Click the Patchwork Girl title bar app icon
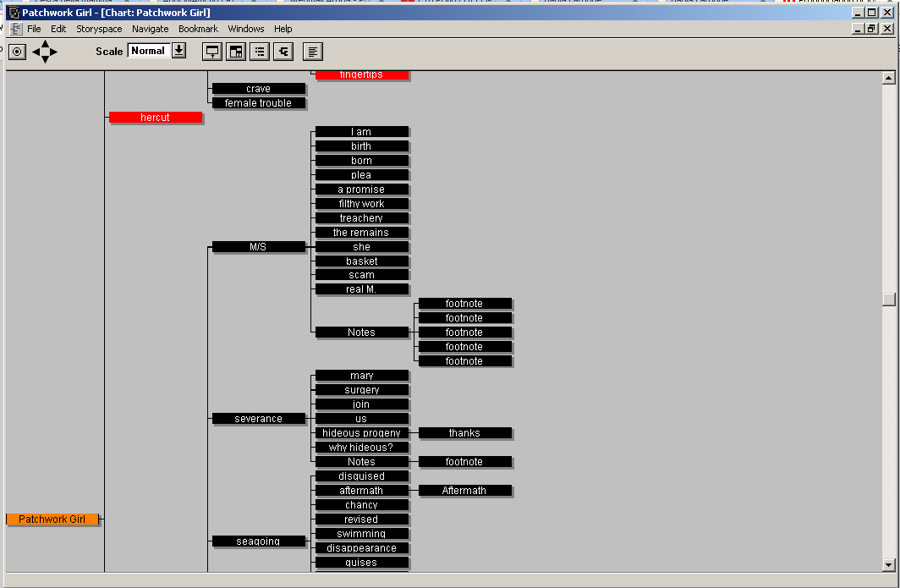This screenshot has width=900, height=588. (14, 13)
